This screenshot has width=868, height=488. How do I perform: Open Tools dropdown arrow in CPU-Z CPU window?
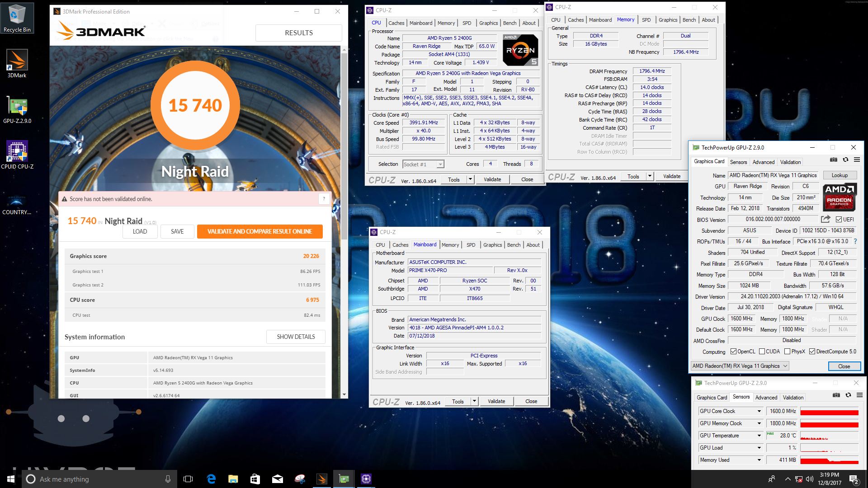point(470,179)
